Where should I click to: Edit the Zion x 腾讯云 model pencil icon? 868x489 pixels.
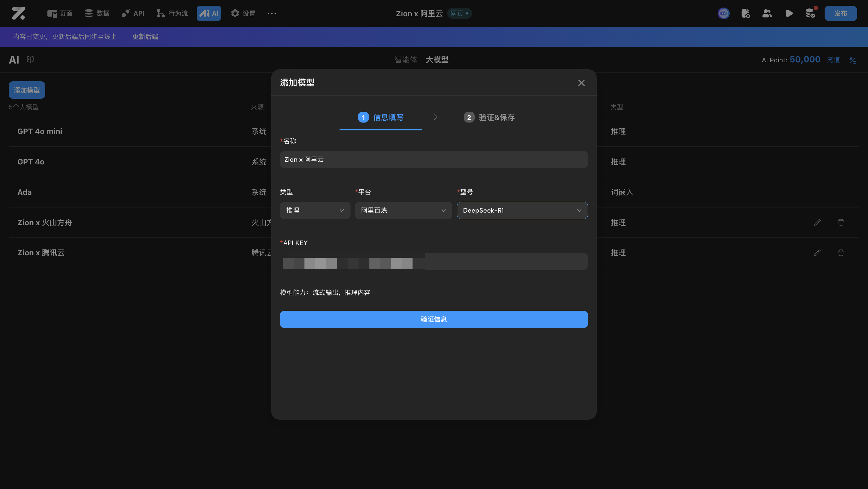tap(817, 253)
